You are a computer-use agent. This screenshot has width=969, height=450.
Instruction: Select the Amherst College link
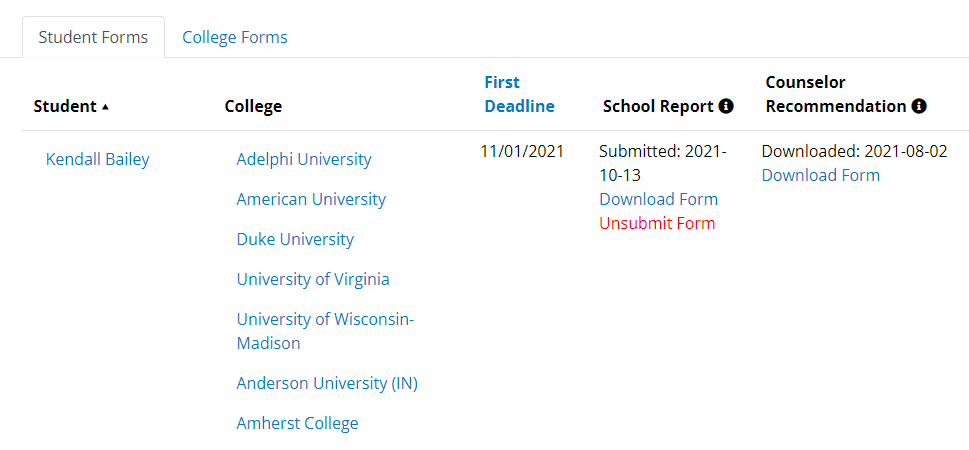pyautogui.click(x=297, y=423)
